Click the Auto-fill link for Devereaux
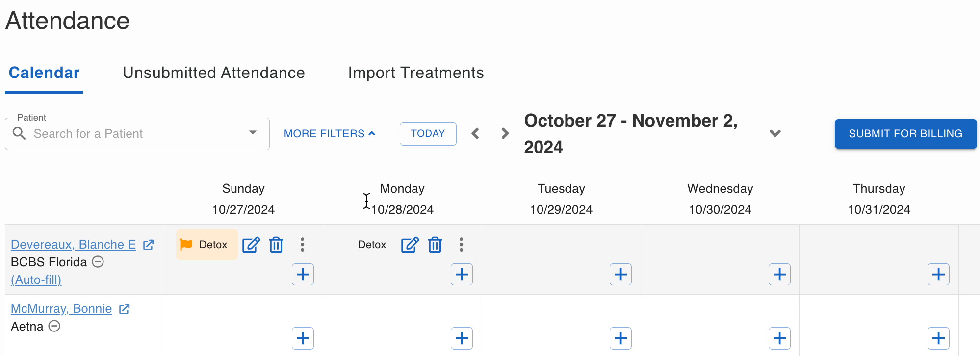Viewport: 980px width, 356px height. coord(36,280)
